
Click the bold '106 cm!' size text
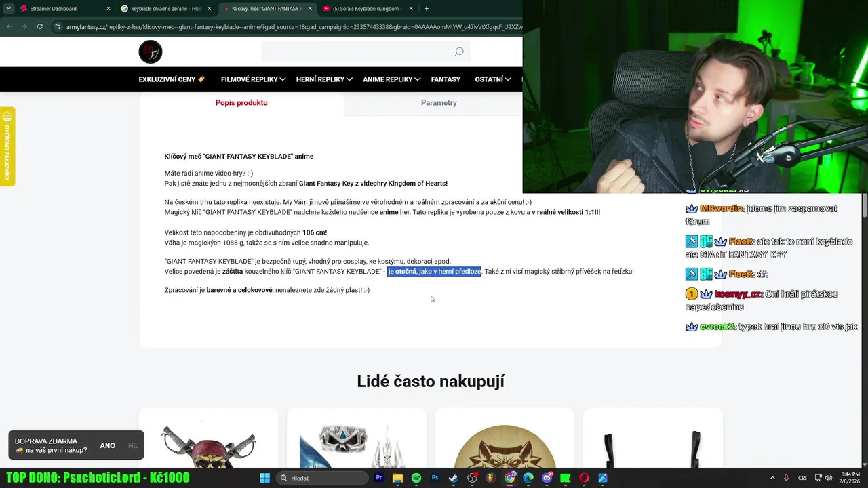coord(315,232)
